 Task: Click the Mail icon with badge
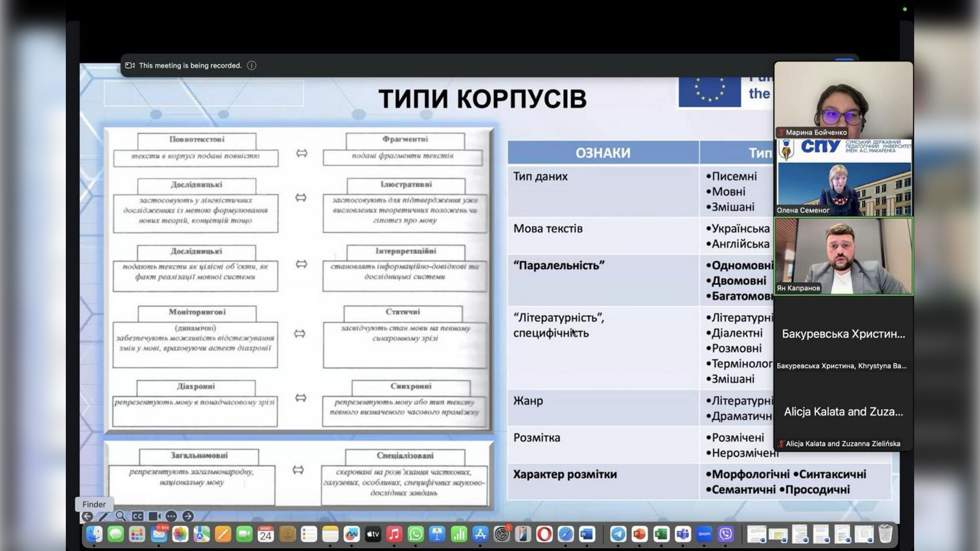pyautogui.click(x=159, y=534)
